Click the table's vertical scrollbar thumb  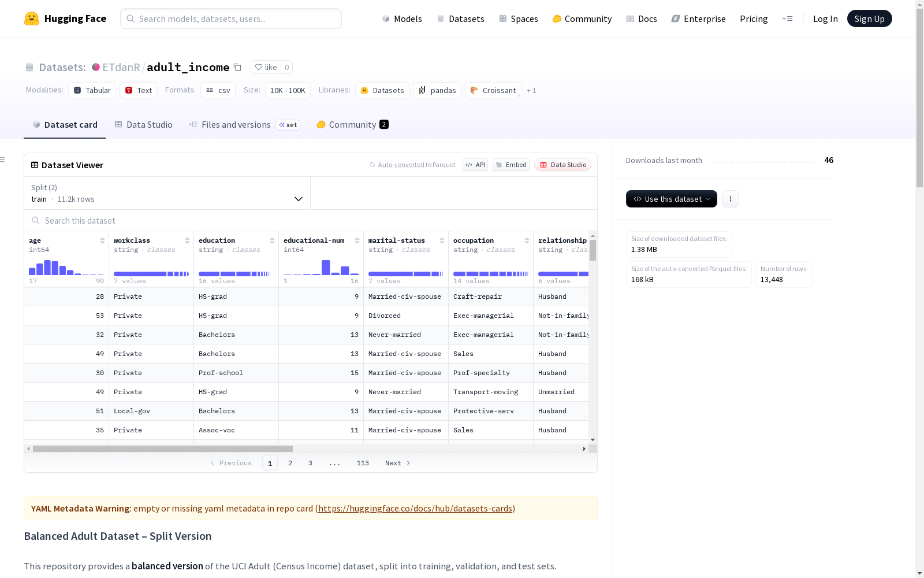(x=593, y=251)
